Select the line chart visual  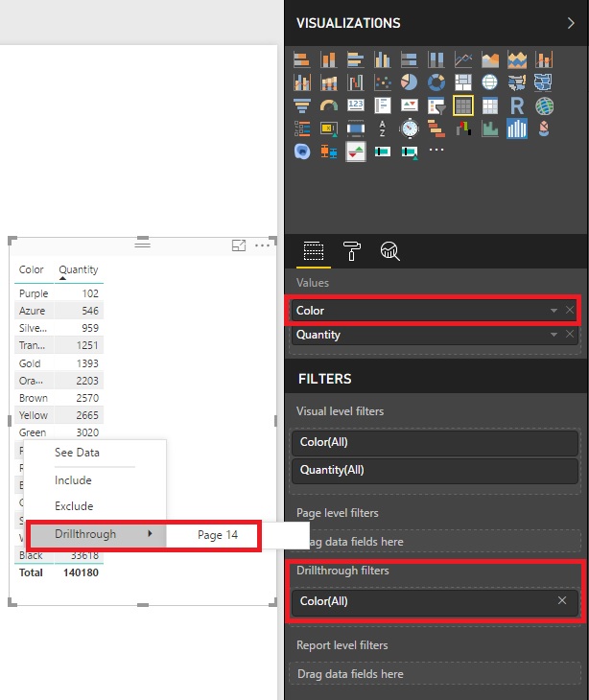463,59
